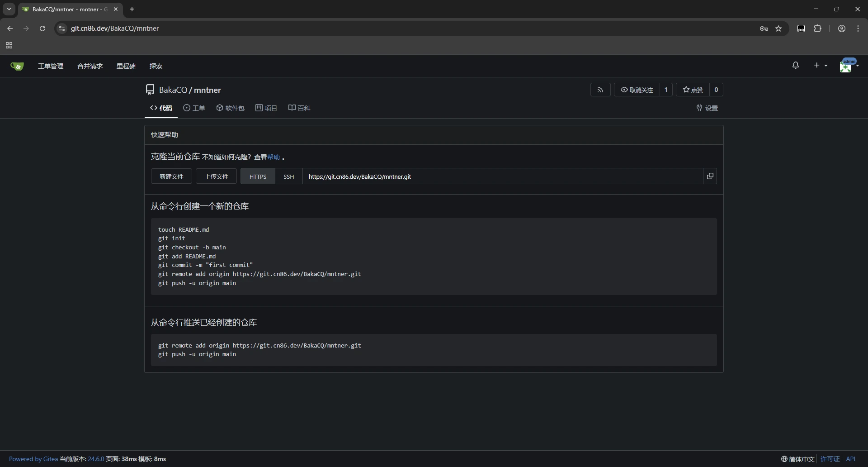This screenshot has height=467, width=868.
Task: Open the 简体中文 language selector
Action: (x=797, y=459)
